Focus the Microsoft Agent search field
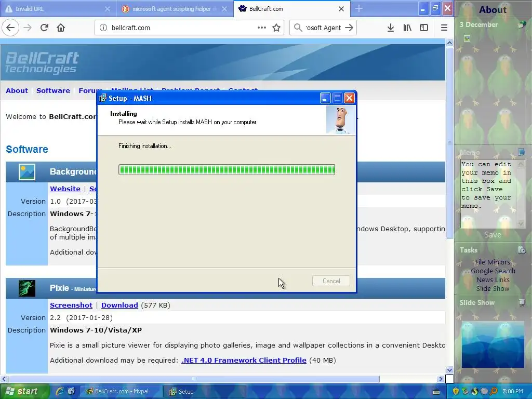 pyautogui.click(x=323, y=28)
